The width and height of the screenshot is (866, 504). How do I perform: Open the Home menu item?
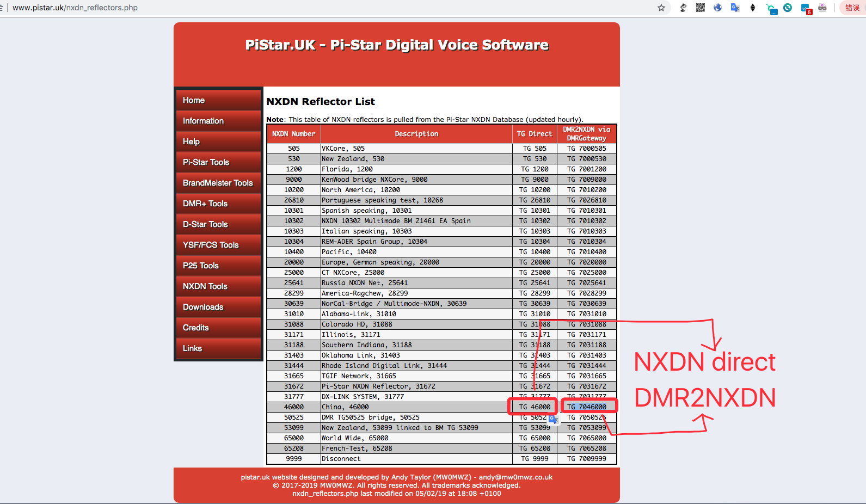pos(218,100)
